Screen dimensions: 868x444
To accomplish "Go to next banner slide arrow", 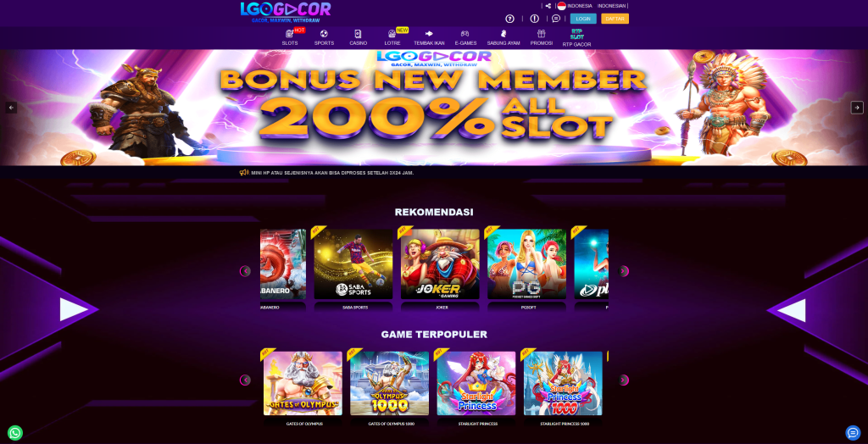I will click(x=857, y=108).
